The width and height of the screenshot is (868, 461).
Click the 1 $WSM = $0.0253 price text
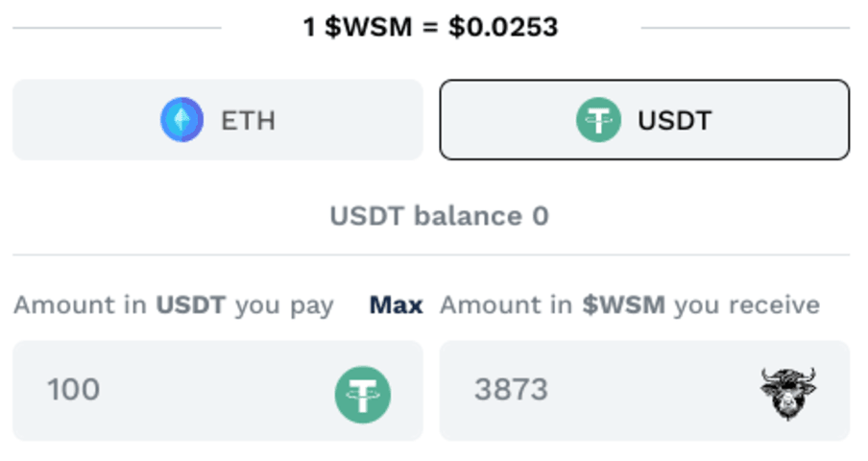[x=430, y=27]
